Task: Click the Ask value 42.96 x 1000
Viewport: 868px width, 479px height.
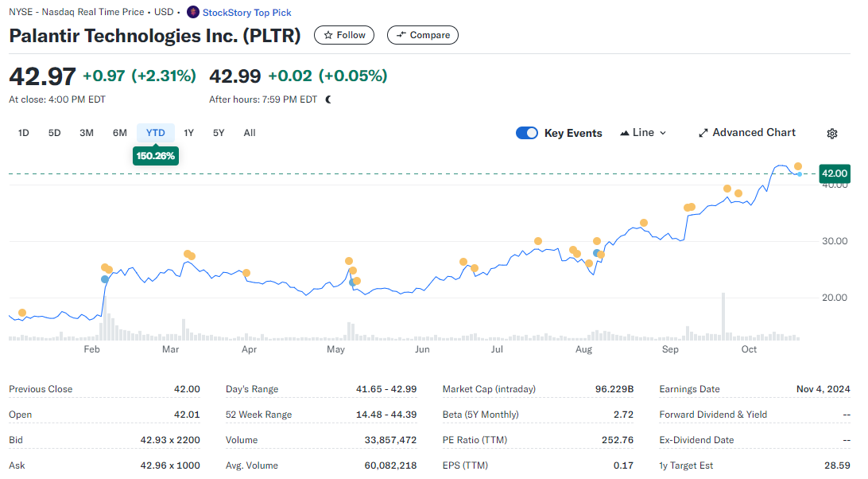Action: 170,465
